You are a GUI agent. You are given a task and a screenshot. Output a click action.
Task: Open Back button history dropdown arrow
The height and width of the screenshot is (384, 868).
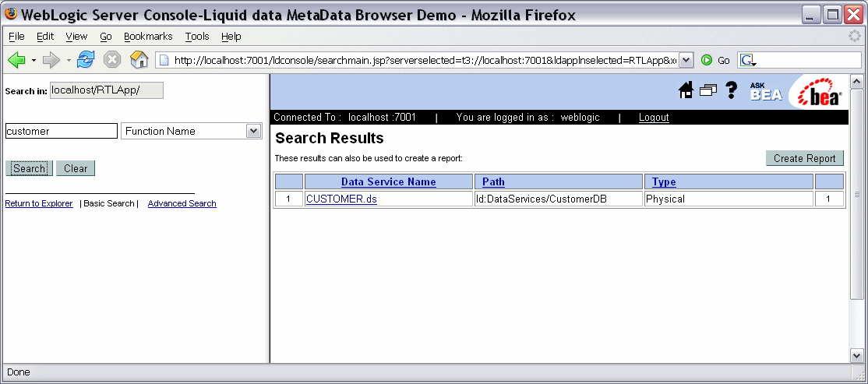click(x=34, y=60)
